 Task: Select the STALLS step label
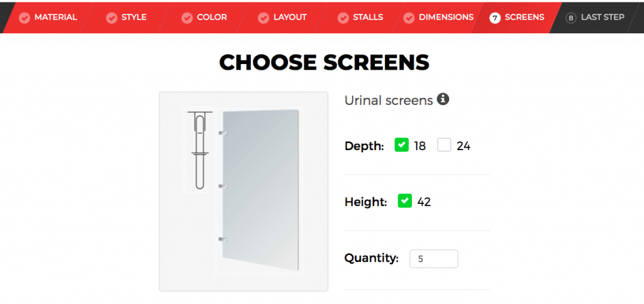point(368,17)
